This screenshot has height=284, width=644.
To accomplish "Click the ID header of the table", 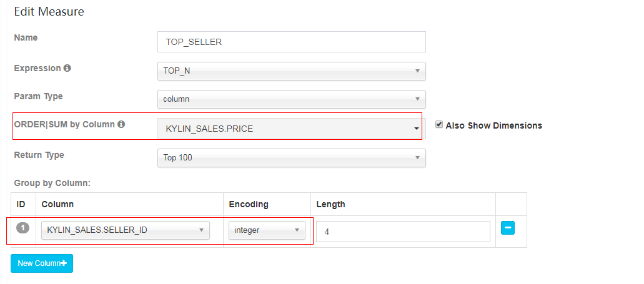I will (21, 204).
